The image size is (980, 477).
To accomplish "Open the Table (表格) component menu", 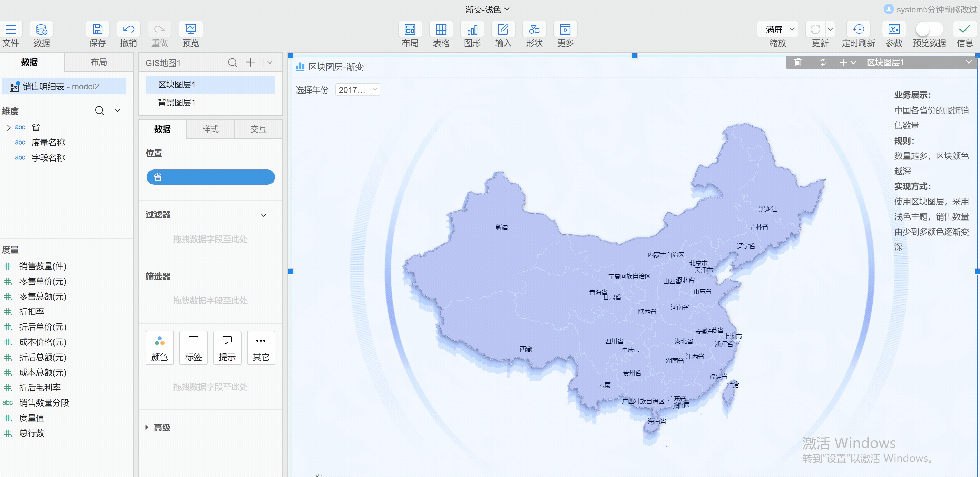I will [441, 30].
